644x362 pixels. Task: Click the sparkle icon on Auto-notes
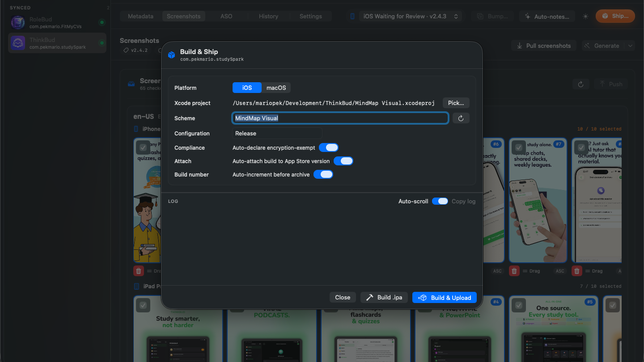pos(528,17)
